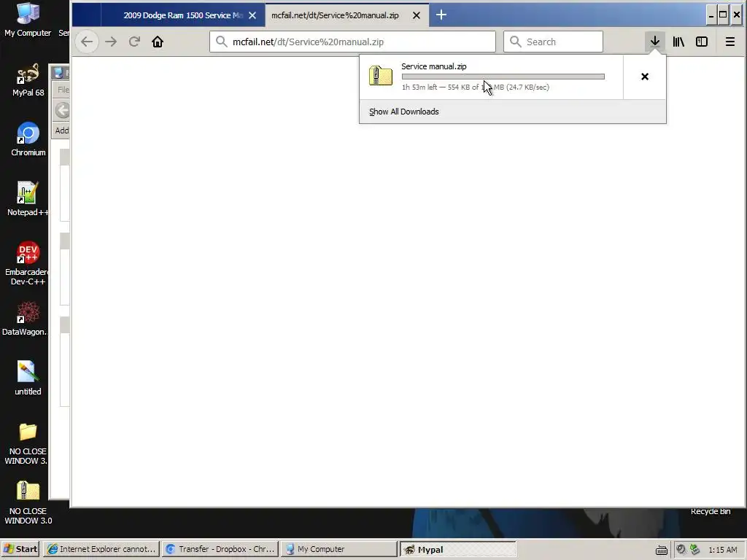Switch to My Computer taskbar window
This screenshot has width=747, height=560.
tap(338, 549)
